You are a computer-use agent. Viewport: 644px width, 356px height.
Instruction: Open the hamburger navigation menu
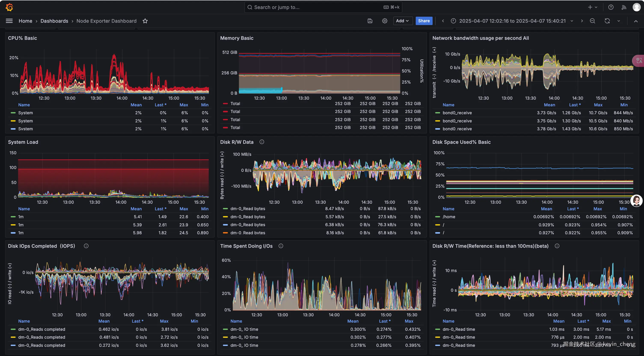click(9, 21)
